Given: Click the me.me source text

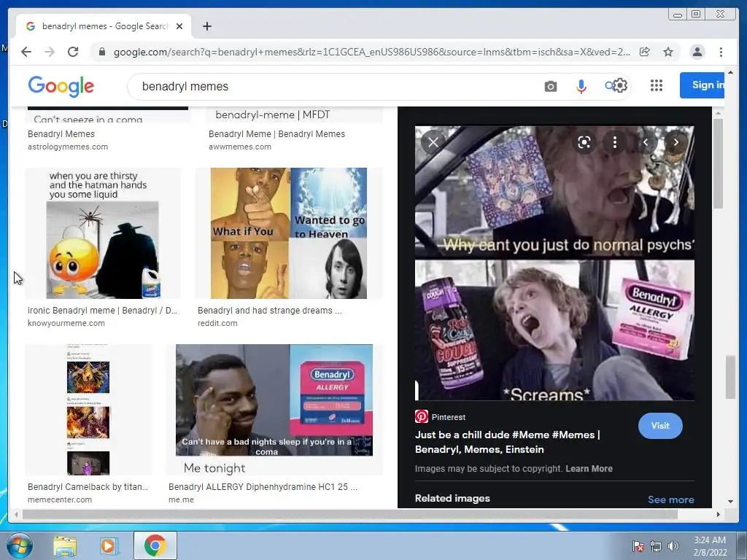Looking at the screenshot, I should [x=181, y=499].
